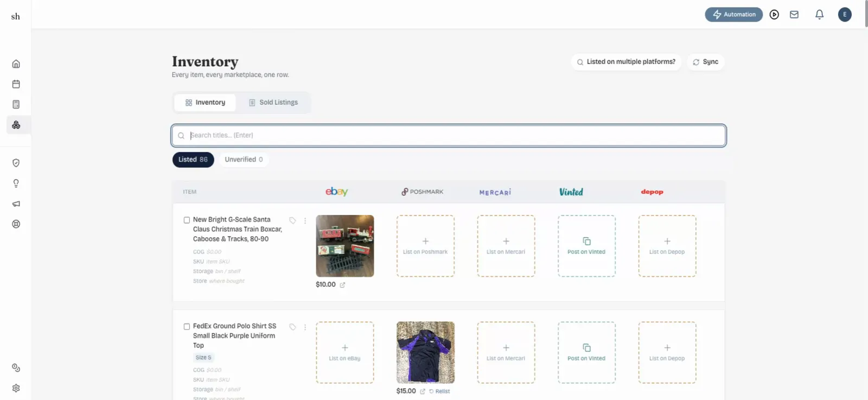Click Relist link on FedEx Polo
This screenshot has height=400, width=868.
[439, 391]
